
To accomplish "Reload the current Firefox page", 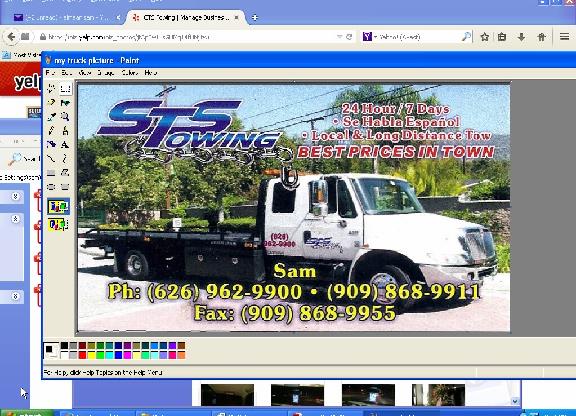I will (x=349, y=37).
